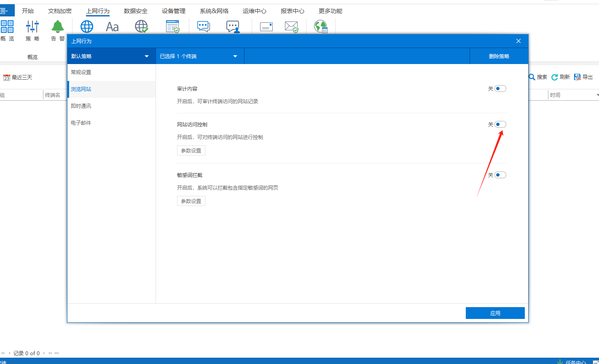Click the blue chat bubble icon
Image resolution: width=599 pixels, height=364 pixels.
tap(204, 27)
